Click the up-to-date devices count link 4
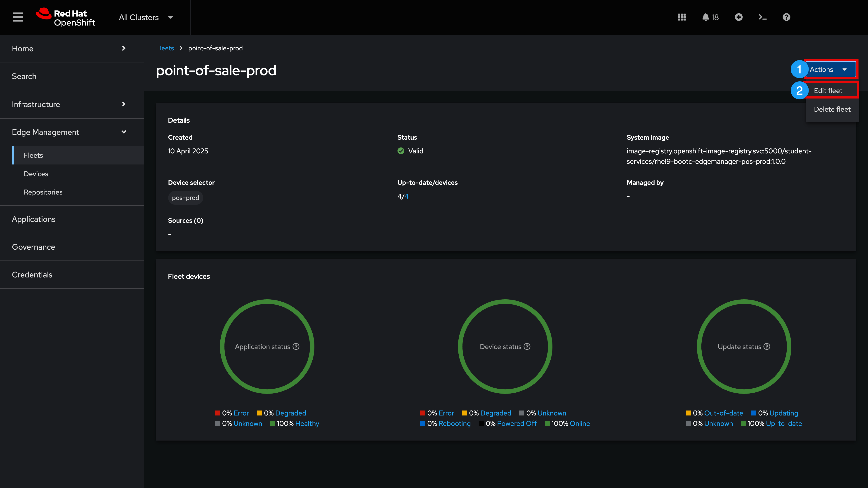The height and width of the screenshot is (488, 868). 406,196
